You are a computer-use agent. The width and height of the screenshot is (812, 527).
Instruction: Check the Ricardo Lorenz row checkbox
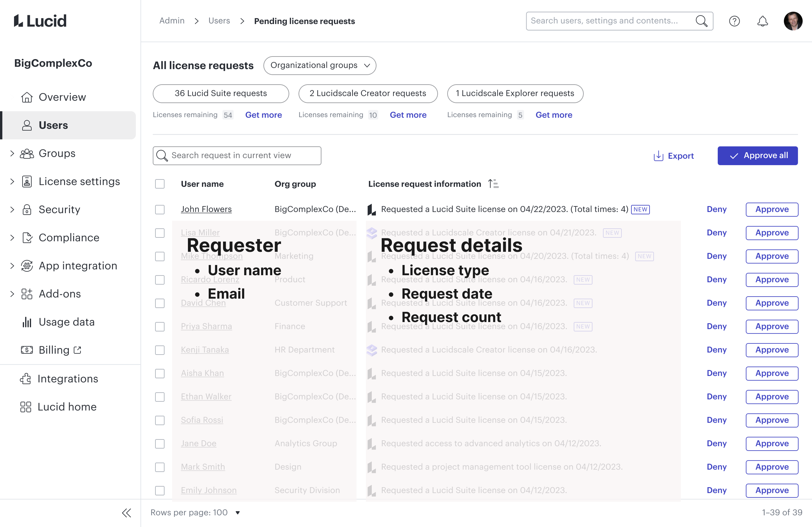click(x=160, y=280)
